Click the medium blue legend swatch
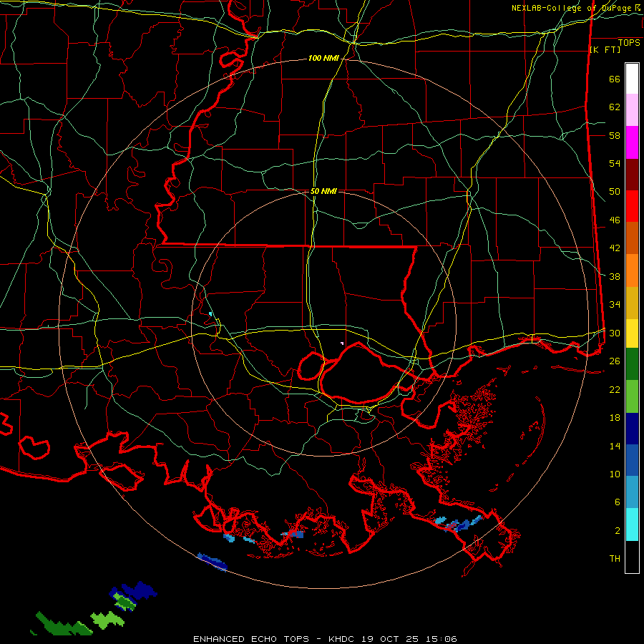This screenshot has width=644, height=644. (x=632, y=460)
